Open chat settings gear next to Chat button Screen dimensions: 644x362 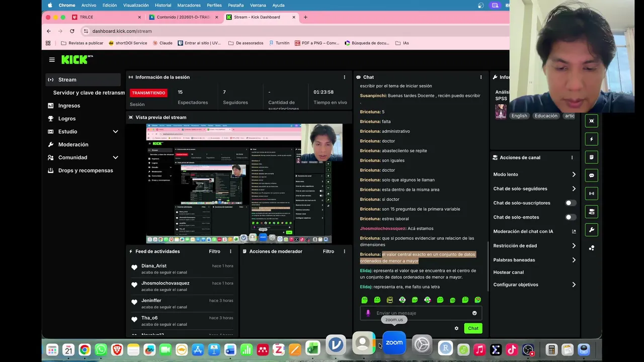[x=456, y=328]
